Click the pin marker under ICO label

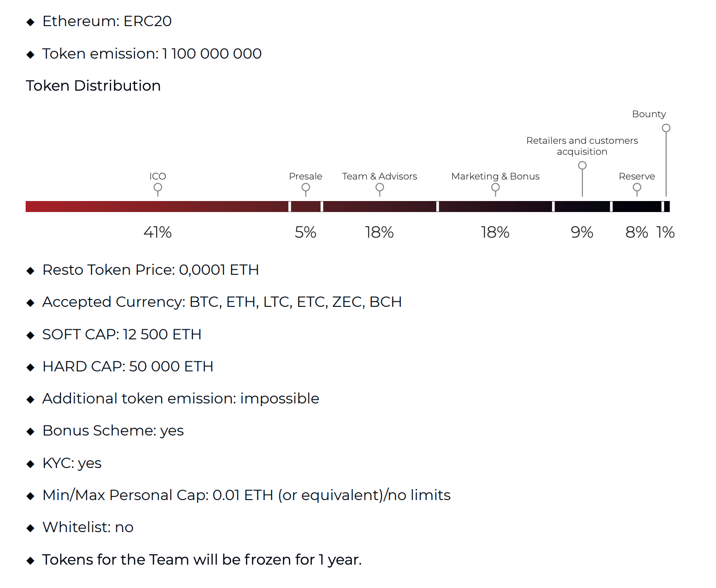click(x=157, y=188)
